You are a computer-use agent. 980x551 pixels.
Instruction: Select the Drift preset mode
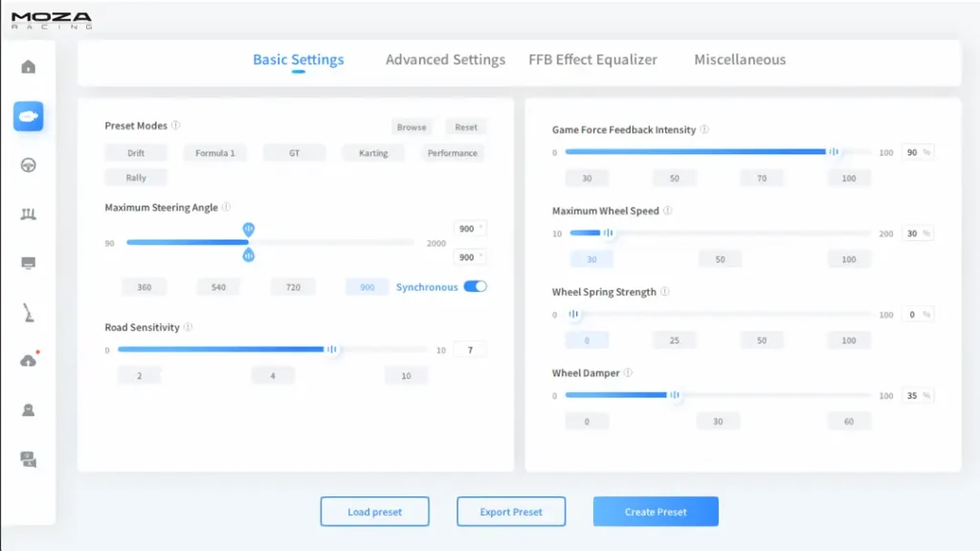point(135,152)
